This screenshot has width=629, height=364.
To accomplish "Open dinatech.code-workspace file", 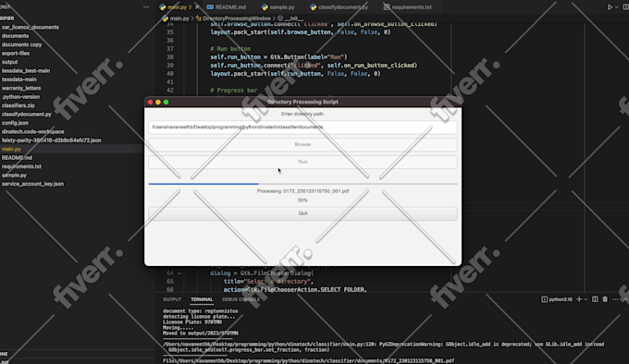I will pyautogui.click(x=33, y=132).
